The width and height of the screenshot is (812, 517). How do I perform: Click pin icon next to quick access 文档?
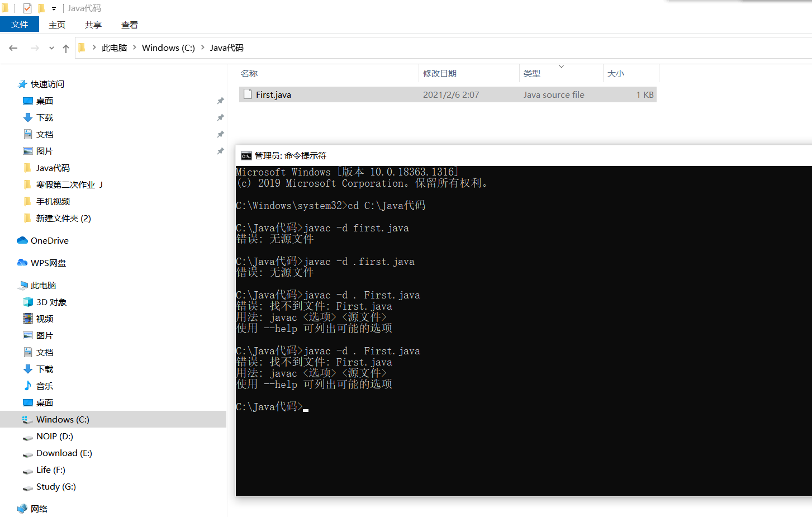pyautogui.click(x=220, y=134)
